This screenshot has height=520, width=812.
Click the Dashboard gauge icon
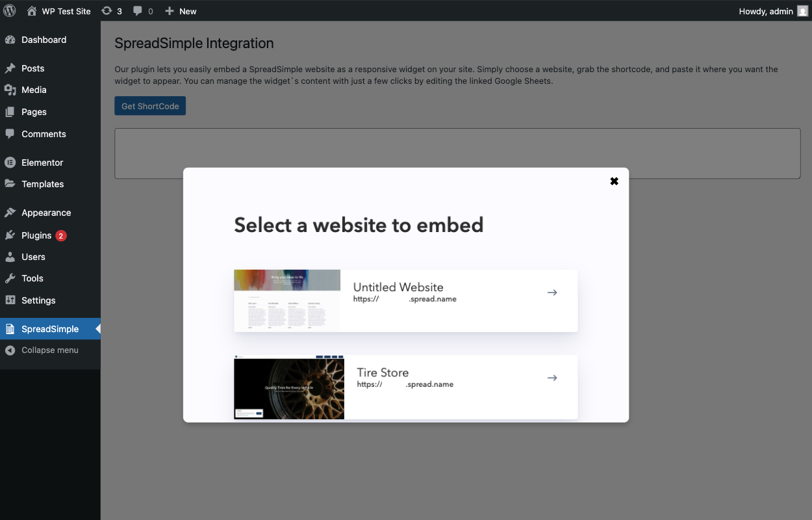(x=10, y=40)
